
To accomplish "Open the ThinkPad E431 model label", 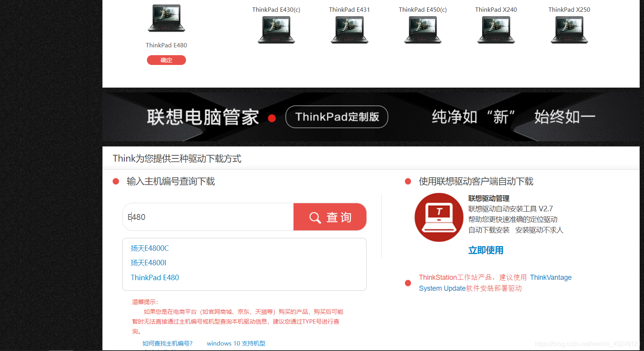I will (x=349, y=9).
